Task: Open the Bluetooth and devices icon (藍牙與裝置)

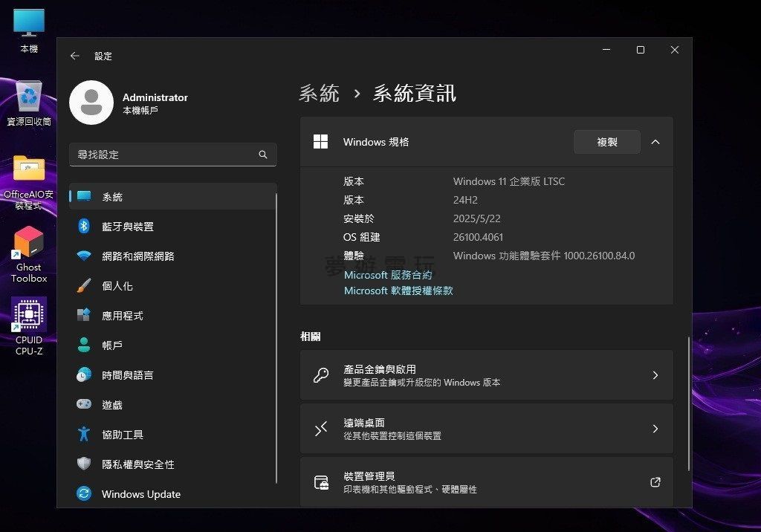Action: (84, 227)
